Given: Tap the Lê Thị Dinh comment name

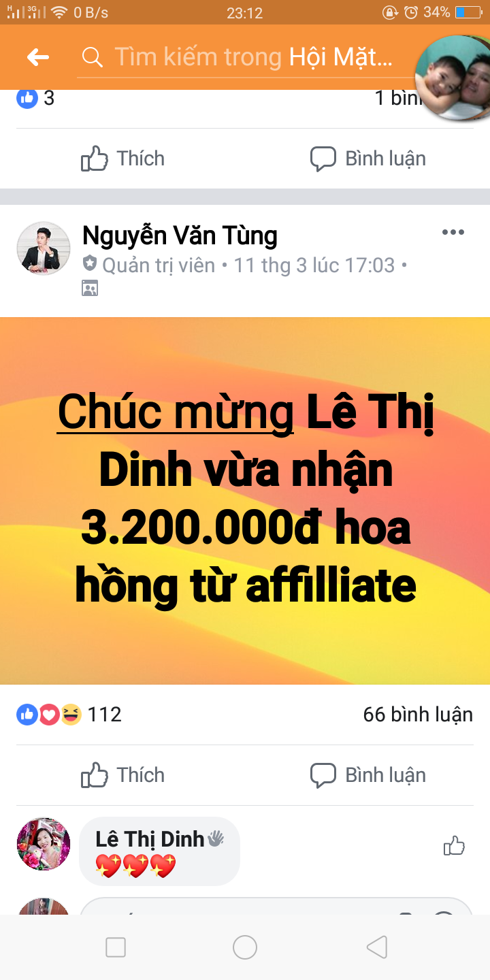Looking at the screenshot, I should [150, 839].
